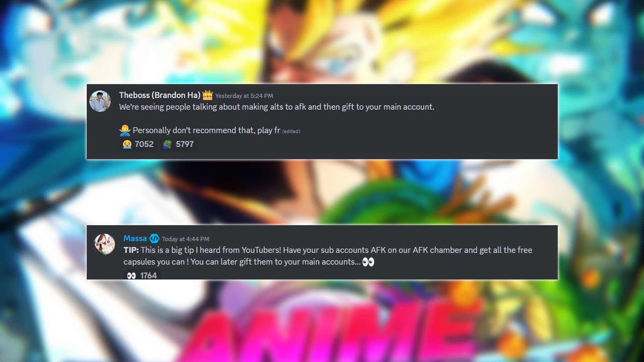Click the (edited) label on Theboss message
Image resolution: width=644 pixels, height=362 pixels.
(291, 131)
